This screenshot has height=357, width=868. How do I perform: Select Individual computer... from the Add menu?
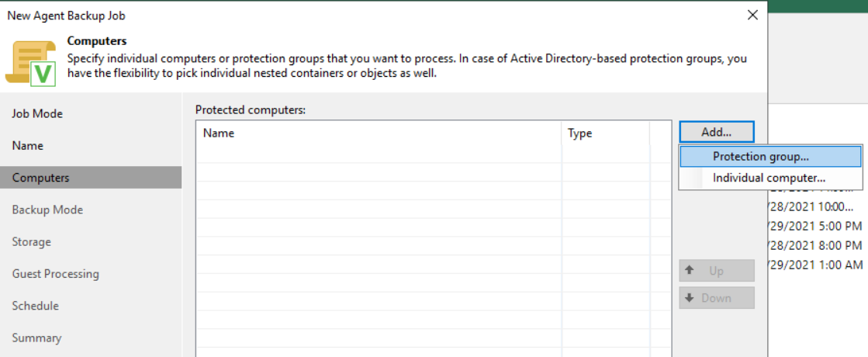coord(769,178)
